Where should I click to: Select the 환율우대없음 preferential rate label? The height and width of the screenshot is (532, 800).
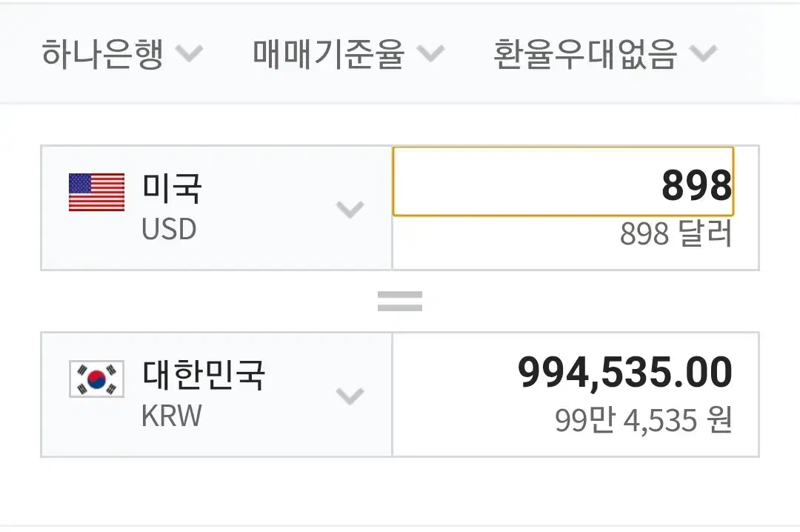click(x=584, y=54)
